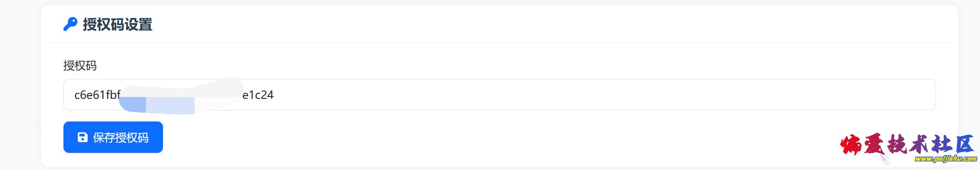Image resolution: width=980 pixels, height=170 pixels.
Task: Click the 佩爱技术社区 watermark logo
Action: [908, 146]
